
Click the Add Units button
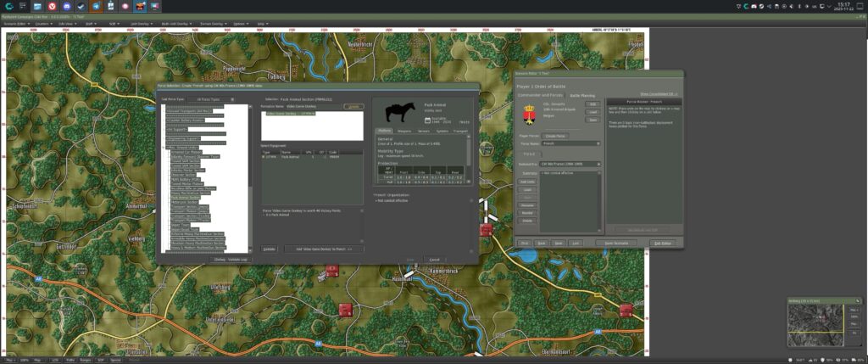pyautogui.click(x=527, y=182)
